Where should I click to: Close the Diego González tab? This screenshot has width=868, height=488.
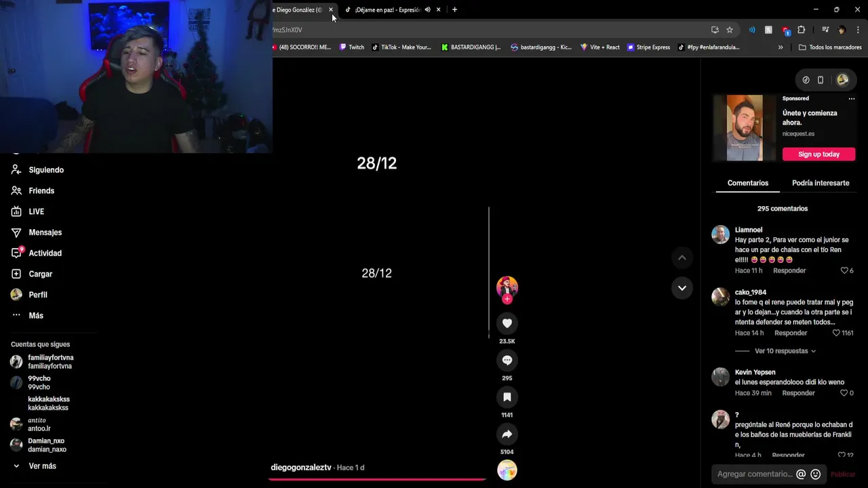point(331,9)
